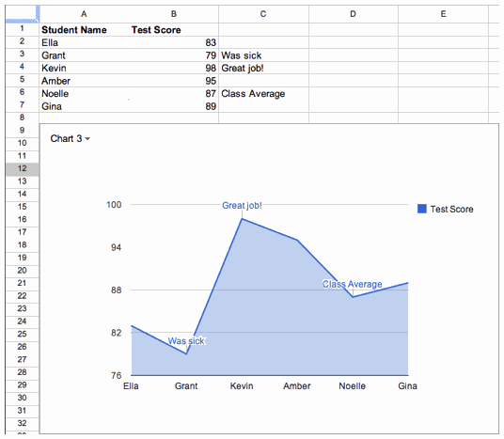This screenshot has height=439, width=504.
Task: Select column D header
Action: 354,14
